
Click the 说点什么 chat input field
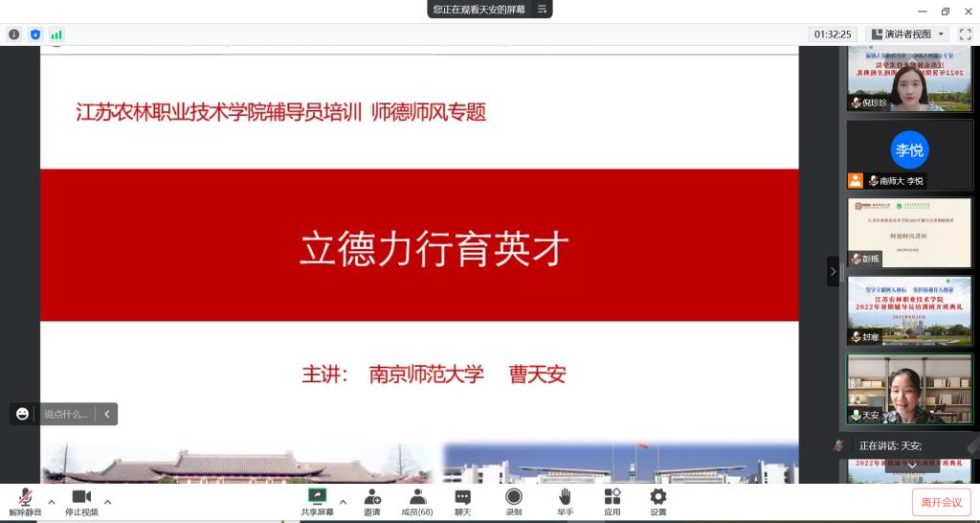pyautogui.click(x=66, y=414)
